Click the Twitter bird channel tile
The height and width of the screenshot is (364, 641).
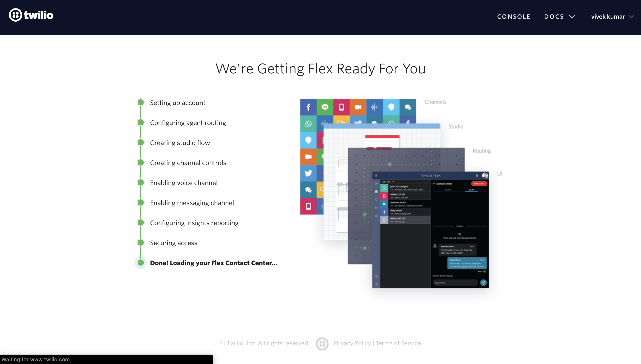tap(308, 173)
